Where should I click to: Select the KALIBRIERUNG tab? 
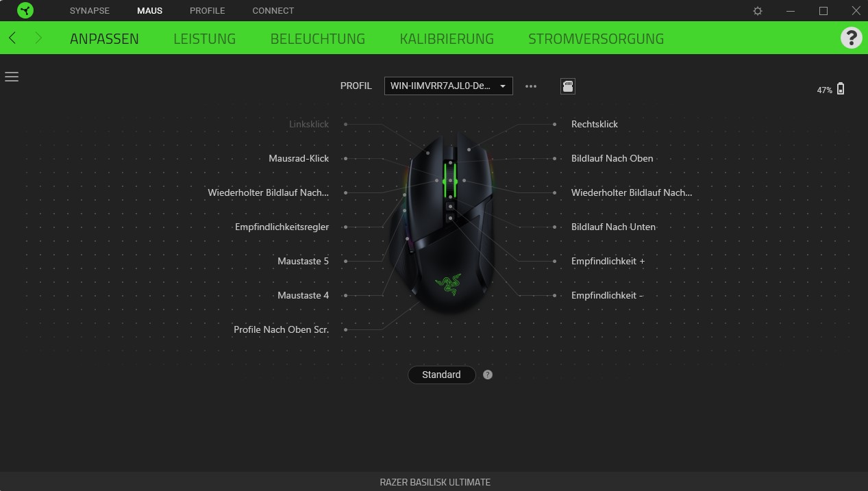(x=447, y=39)
